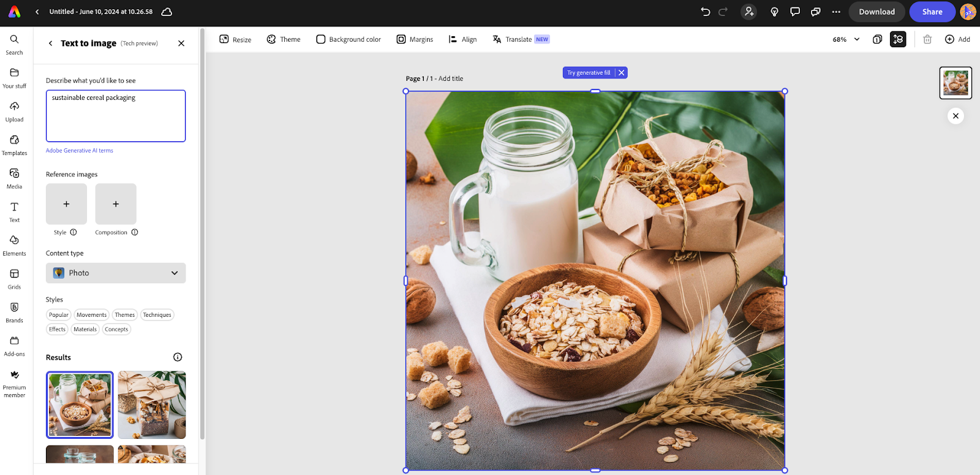Show info about Style reference
Screen dimensions: 980x475
pyautogui.click(x=73, y=232)
